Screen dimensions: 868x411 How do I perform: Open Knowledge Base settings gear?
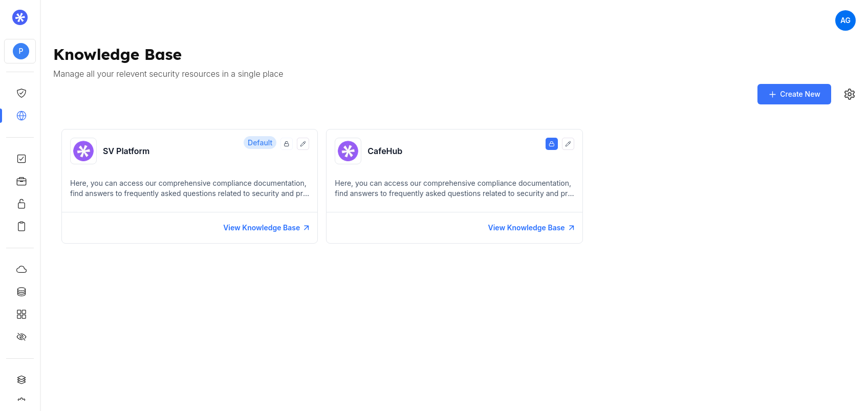click(x=850, y=94)
